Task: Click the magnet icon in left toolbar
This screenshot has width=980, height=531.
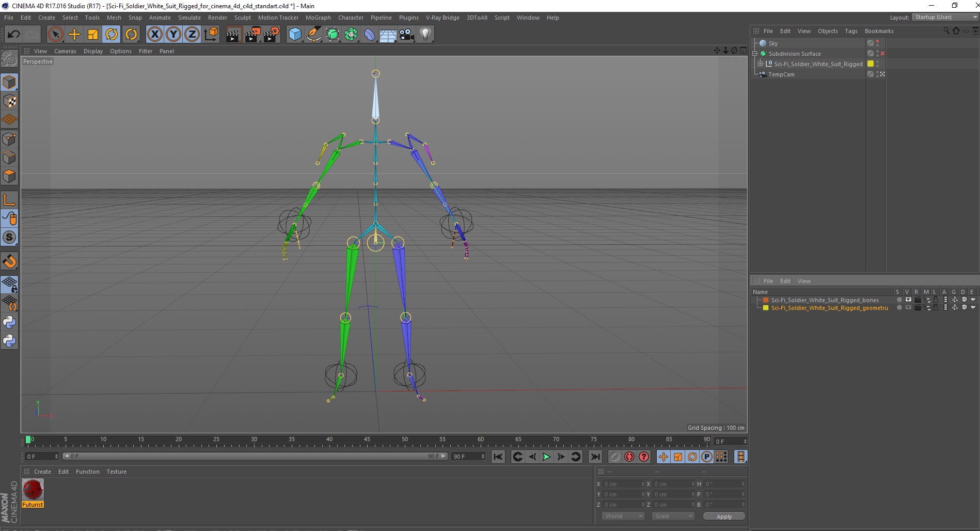Action: [x=9, y=261]
